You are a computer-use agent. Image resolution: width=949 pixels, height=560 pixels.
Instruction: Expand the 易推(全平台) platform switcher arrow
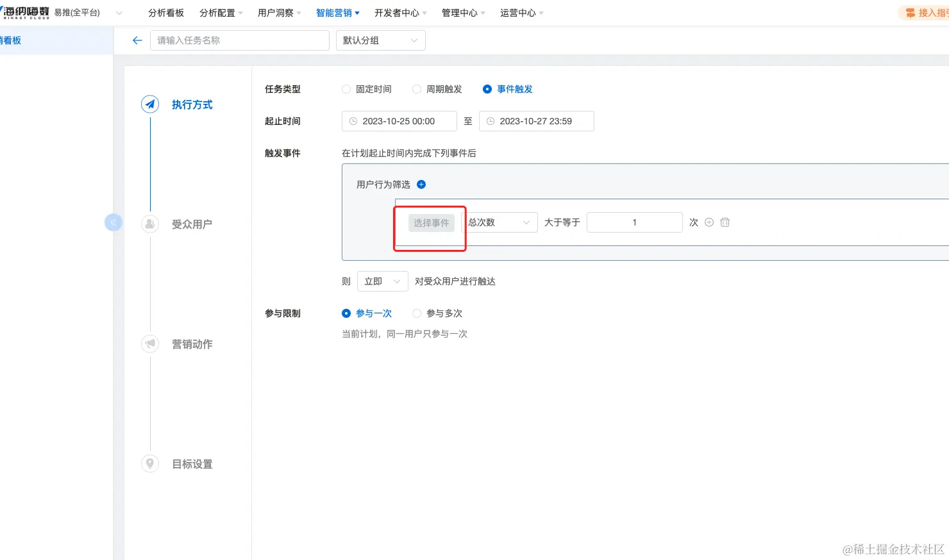pos(119,13)
